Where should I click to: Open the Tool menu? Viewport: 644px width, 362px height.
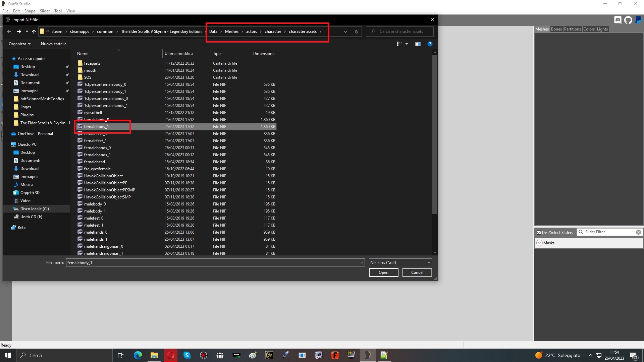[58, 11]
